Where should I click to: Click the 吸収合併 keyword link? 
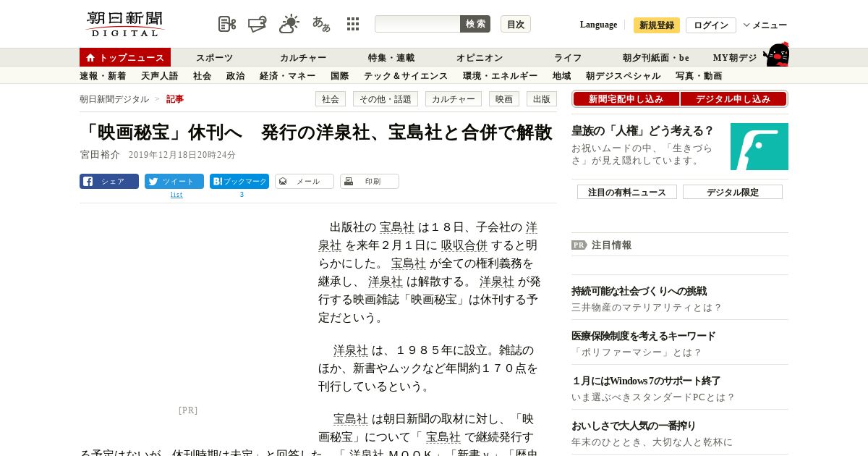(464, 245)
